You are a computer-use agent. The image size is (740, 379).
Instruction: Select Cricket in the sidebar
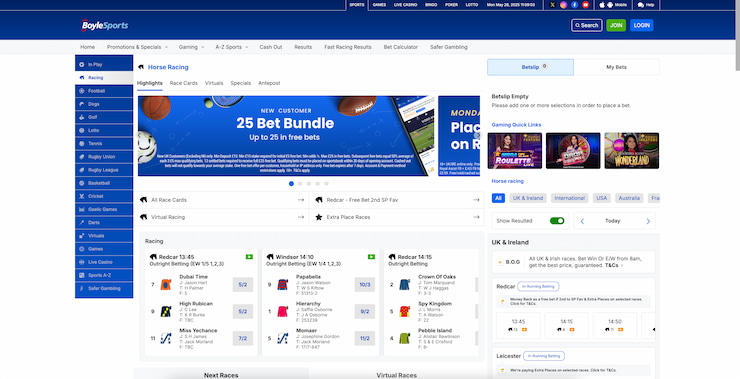click(x=104, y=196)
